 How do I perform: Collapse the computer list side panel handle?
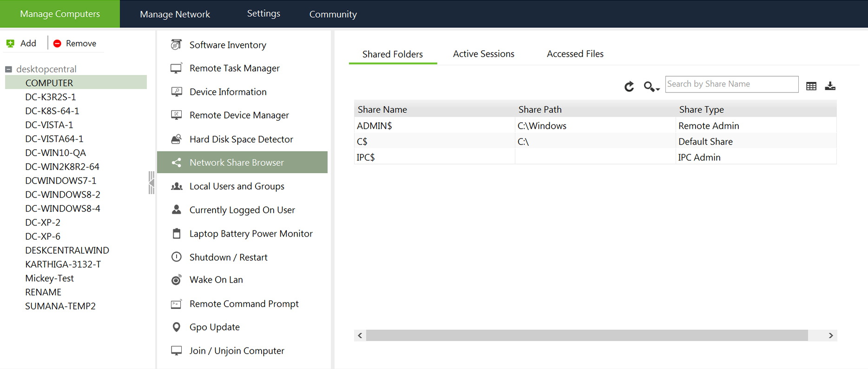tap(151, 183)
